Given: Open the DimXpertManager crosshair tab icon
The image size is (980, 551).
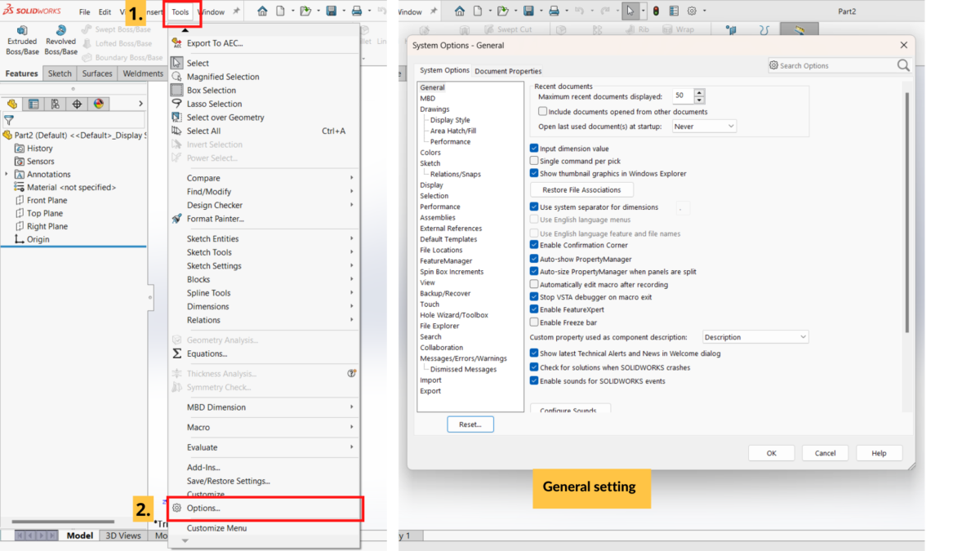Looking at the screenshot, I should click(77, 104).
